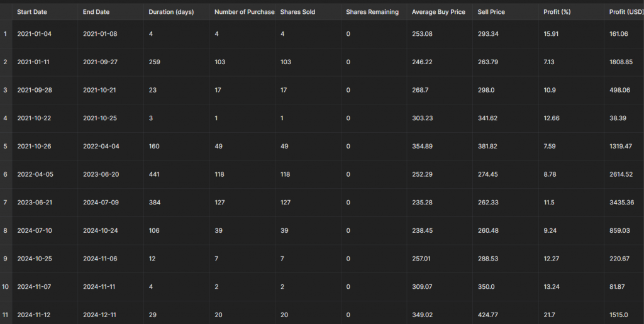The height and width of the screenshot is (324, 644).
Task: Sort by Average Buy Price header
Action: point(440,12)
